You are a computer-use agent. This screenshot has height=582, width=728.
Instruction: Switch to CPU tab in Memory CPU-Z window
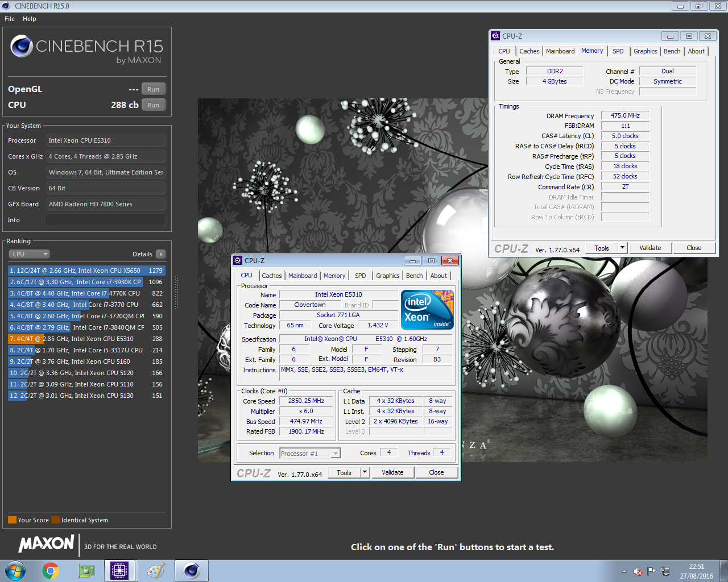(504, 51)
